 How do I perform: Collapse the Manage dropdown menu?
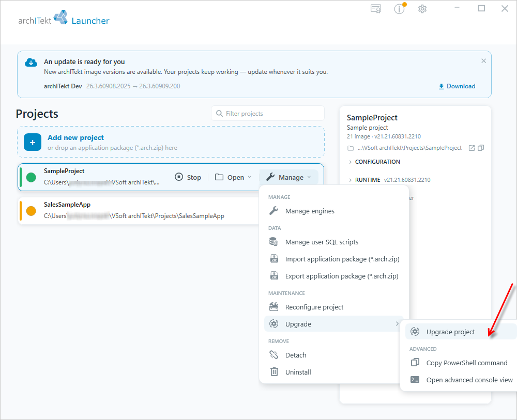pyautogui.click(x=288, y=177)
